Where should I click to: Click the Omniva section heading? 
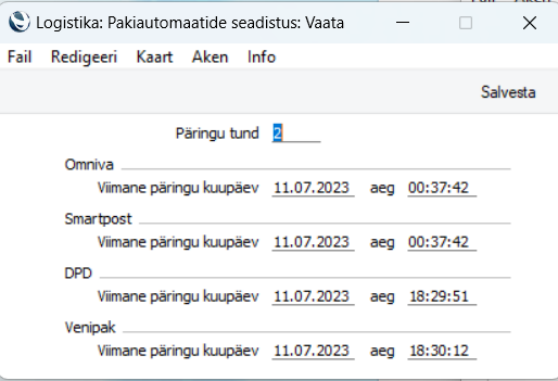(x=89, y=165)
